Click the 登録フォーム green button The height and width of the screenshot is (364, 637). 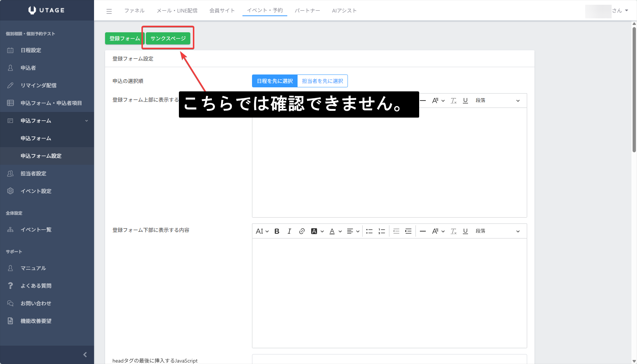[125, 39]
